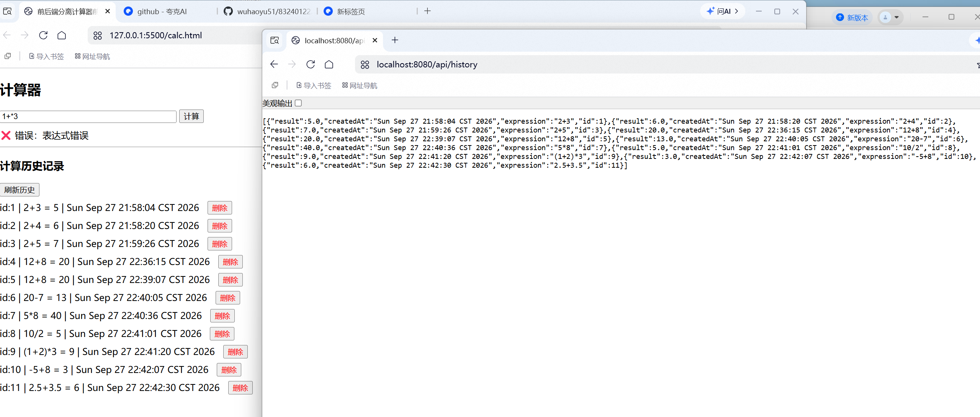Open a new tab in back browser window
This screenshot has height=417, width=980.
coord(427,11)
